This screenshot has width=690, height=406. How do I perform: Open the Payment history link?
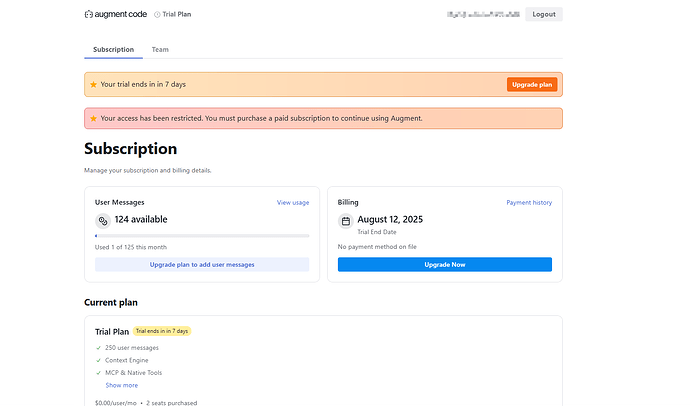(x=529, y=202)
